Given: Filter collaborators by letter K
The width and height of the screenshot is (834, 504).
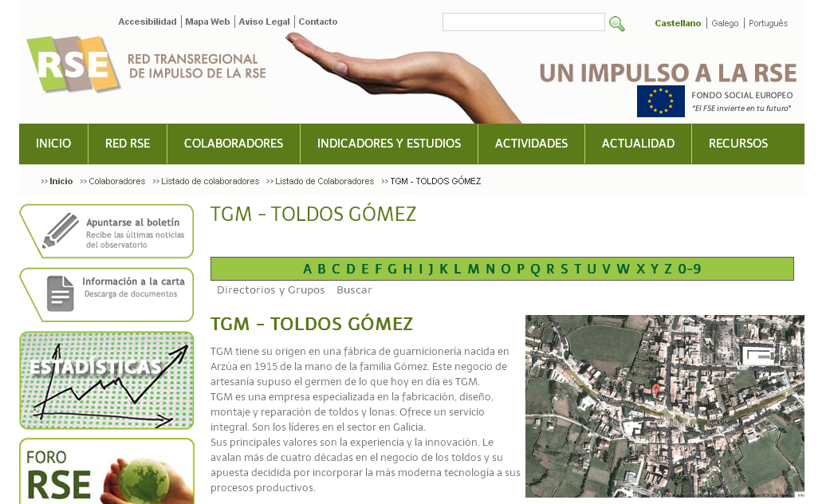Looking at the screenshot, I should coord(443,270).
